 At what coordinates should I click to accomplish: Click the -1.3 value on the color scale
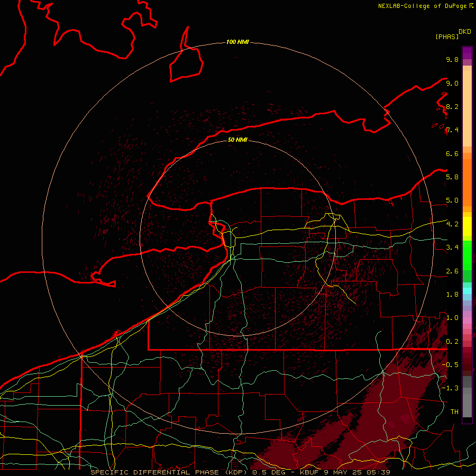[450, 388]
